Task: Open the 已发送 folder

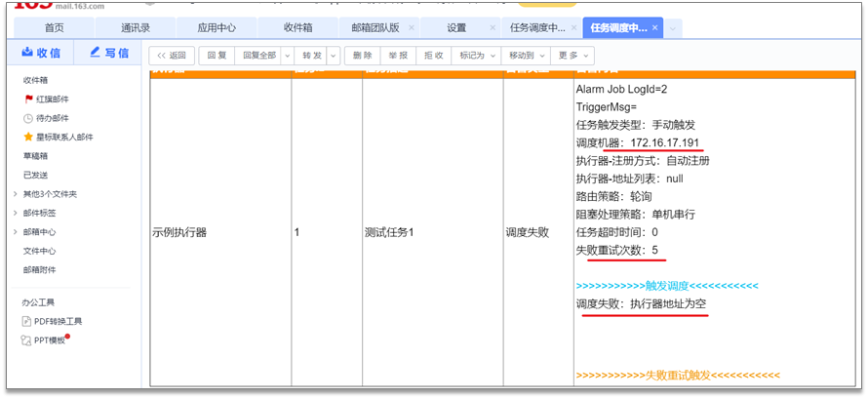Action: click(x=35, y=175)
